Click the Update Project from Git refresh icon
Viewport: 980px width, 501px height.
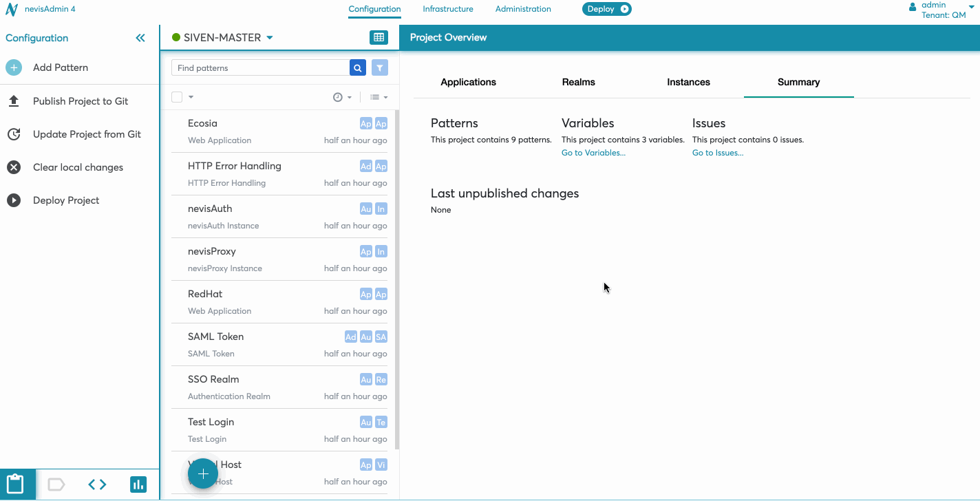click(14, 134)
